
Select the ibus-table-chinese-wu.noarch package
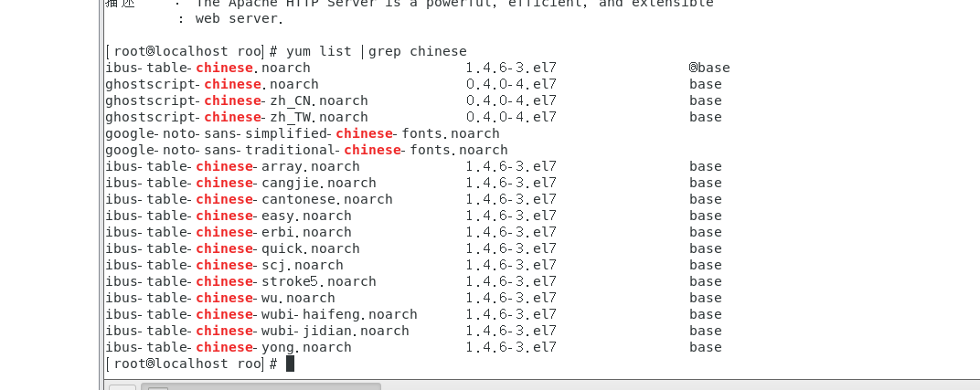pyautogui.click(x=220, y=298)
